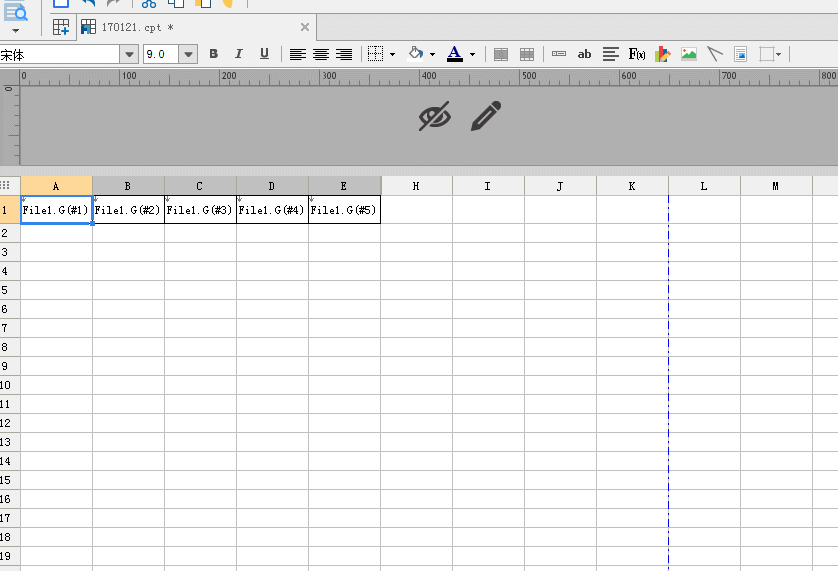
Task: Expand the border style dropdown
Action: click(x=392, y=55)
